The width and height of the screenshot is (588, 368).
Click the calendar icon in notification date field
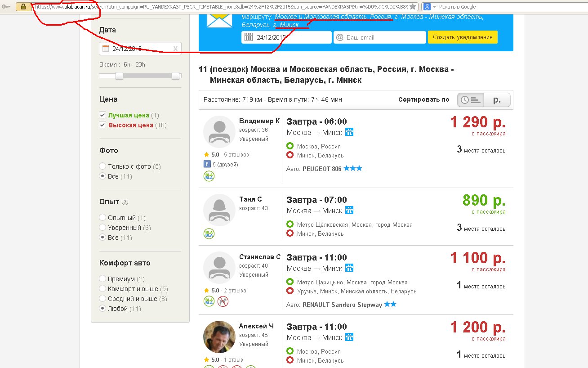(x=248, y=37)
